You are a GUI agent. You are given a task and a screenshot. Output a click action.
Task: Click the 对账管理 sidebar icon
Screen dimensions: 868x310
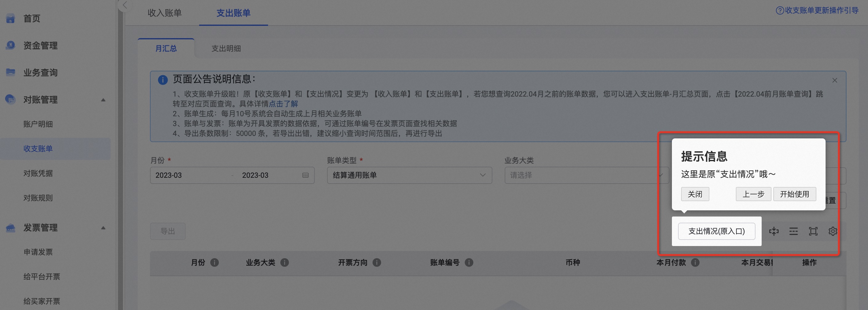tap(10, 100)
